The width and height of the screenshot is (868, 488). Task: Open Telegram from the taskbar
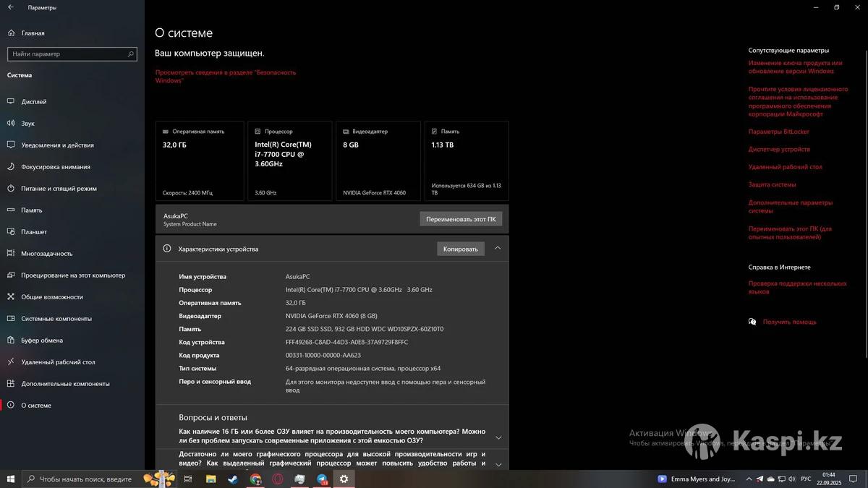[322, 479]
